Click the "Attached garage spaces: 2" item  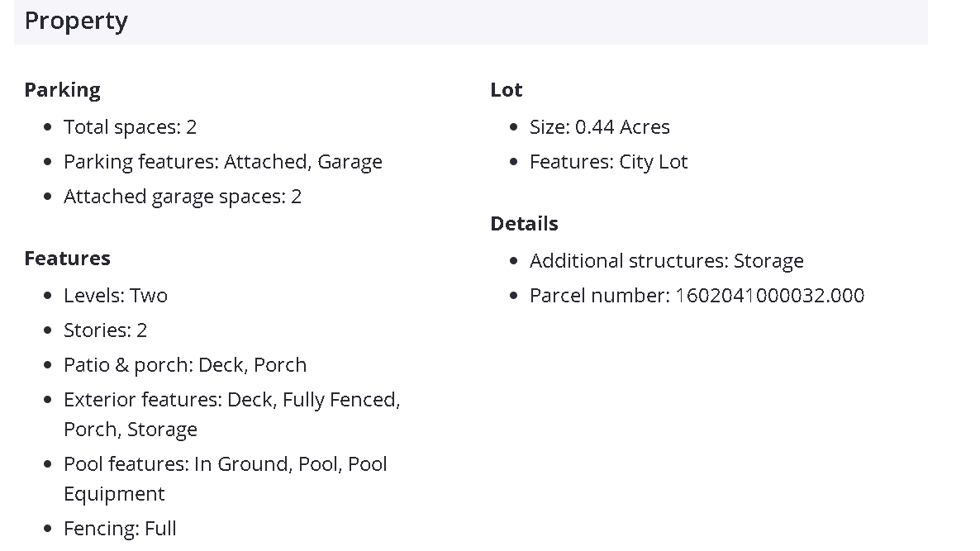pos(182,197)
